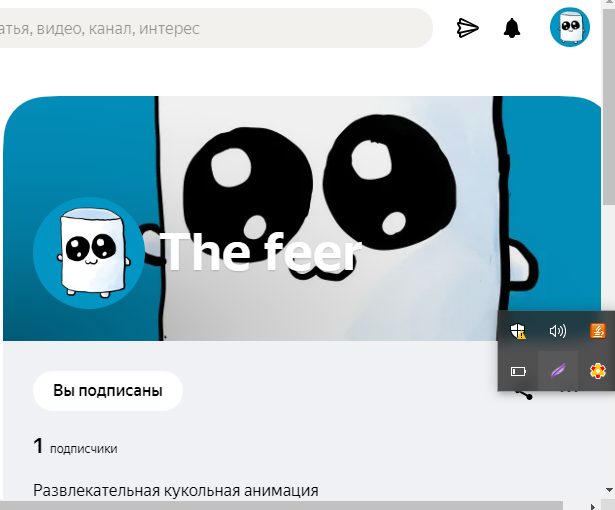Open the battery status tray icon

pos(518,371)
